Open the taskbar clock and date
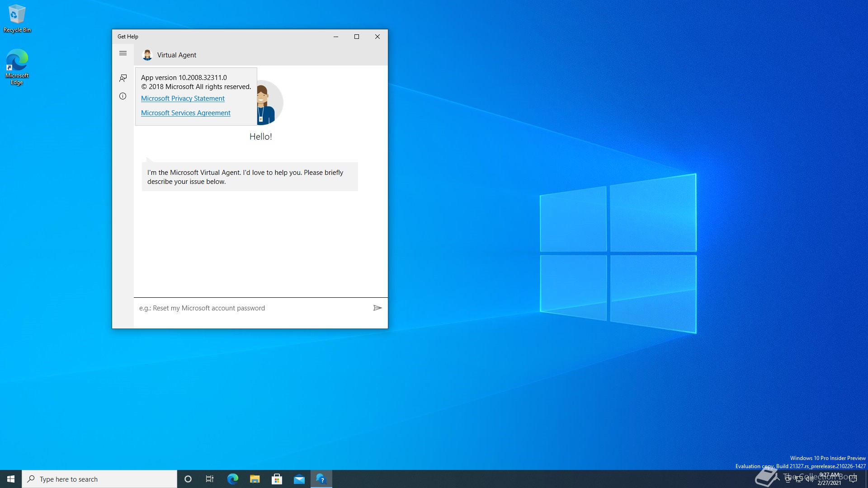The width and height of the screenshot is (868, 488). (x=830, y=479)
